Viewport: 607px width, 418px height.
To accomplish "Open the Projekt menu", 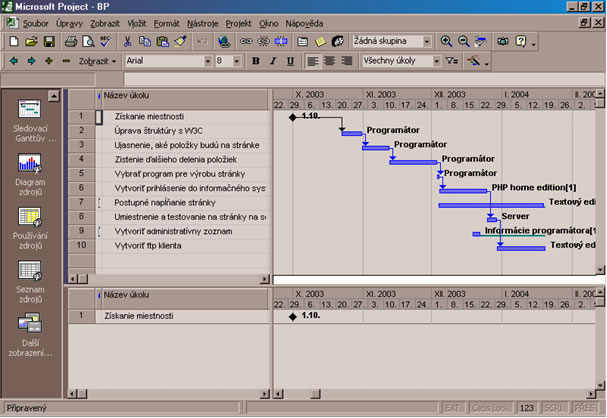I will (238, 24).
